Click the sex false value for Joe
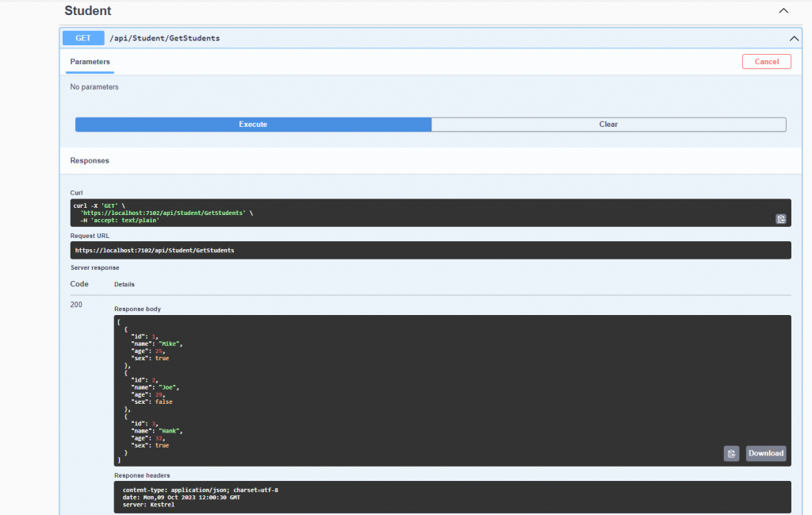812x515 pixels. (x=163, y=402)
